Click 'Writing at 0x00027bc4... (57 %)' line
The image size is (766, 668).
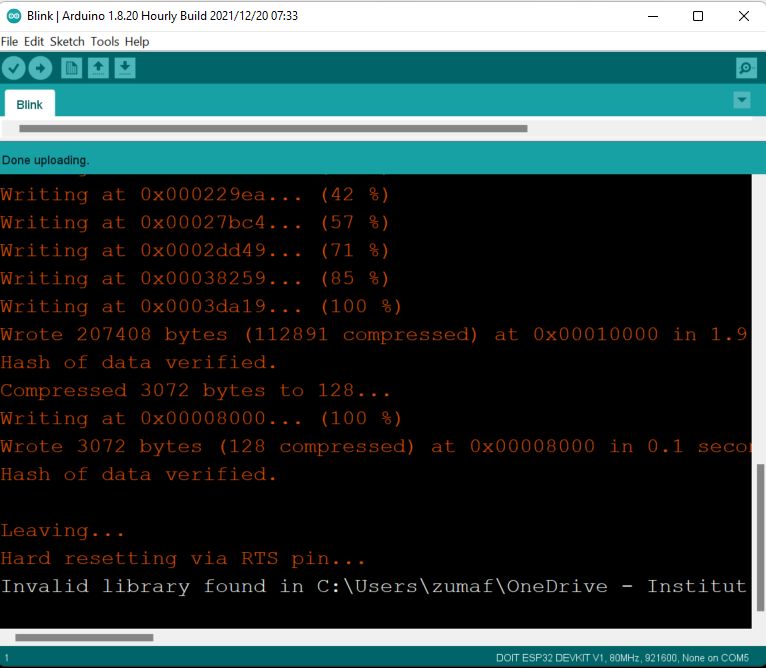(195, 223)
